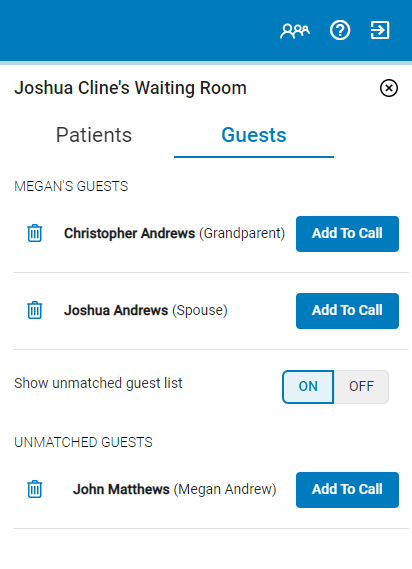This screenshot has width=412, height=569.
Task: Add John Matthews to the call
Action: [x=347, y=490]
